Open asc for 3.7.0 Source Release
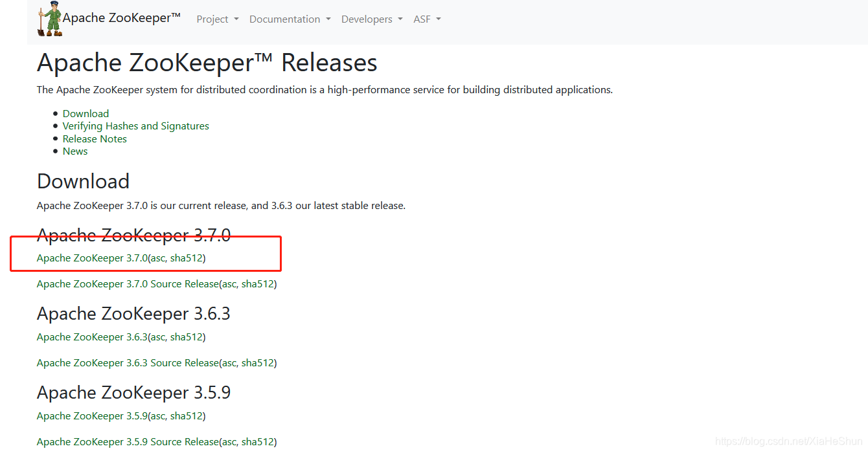The image size is (868, 453). tap(229, 284)
